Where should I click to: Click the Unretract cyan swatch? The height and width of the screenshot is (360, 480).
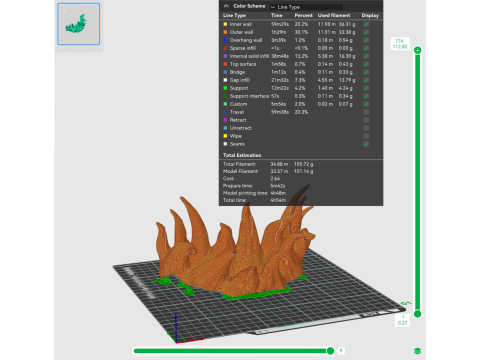click(225, 128)
